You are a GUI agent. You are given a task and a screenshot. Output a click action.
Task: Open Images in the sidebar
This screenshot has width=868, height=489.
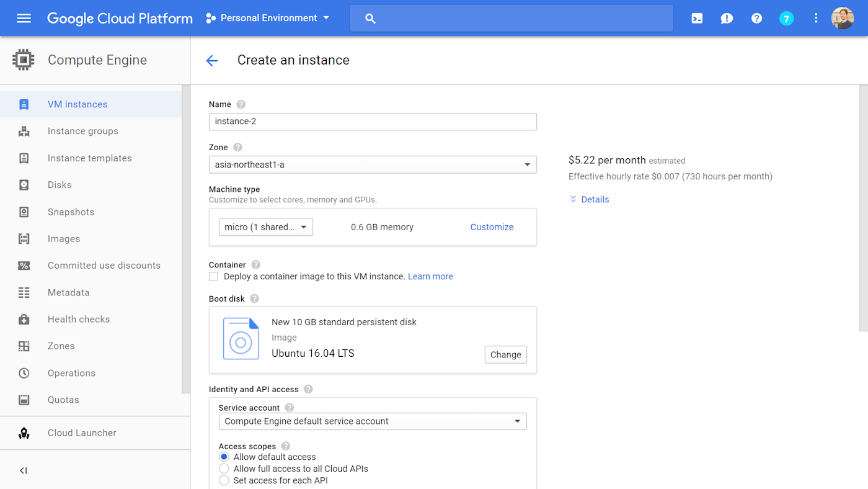64,239
